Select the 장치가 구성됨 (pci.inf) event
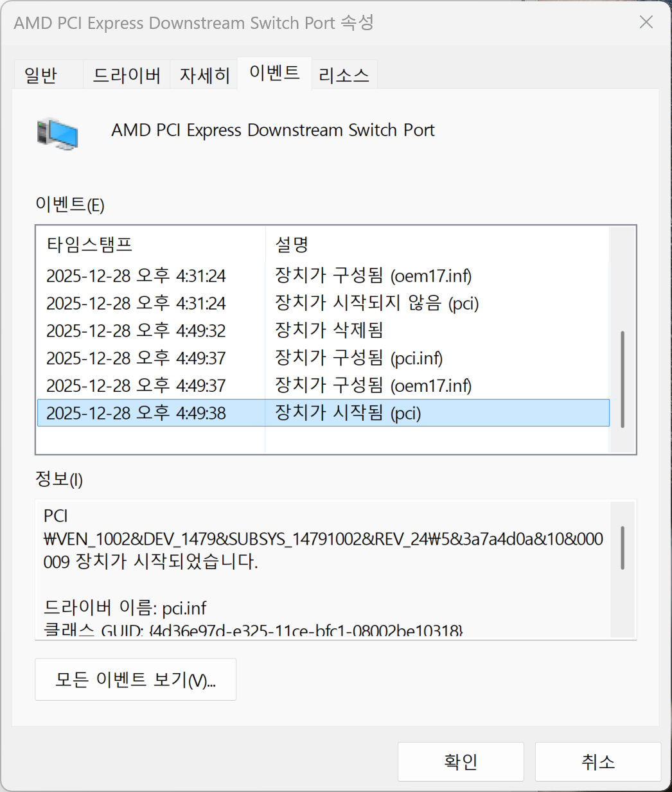The image size is (672, 792). [323, 358]
